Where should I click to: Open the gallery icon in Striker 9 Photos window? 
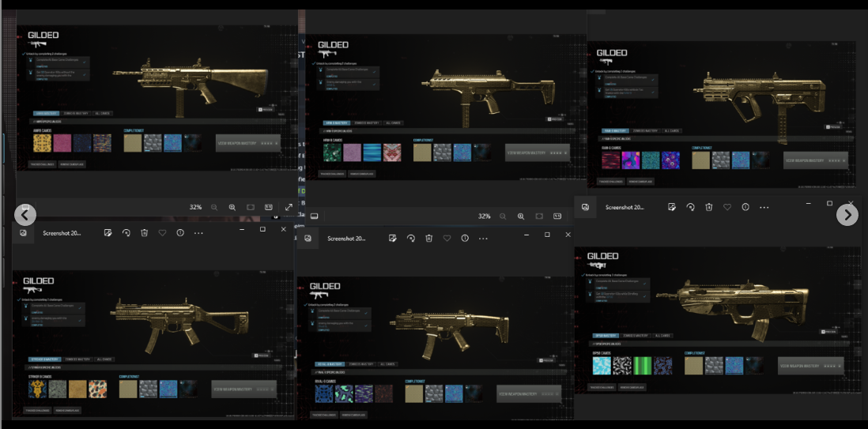[x=23, y=233]
